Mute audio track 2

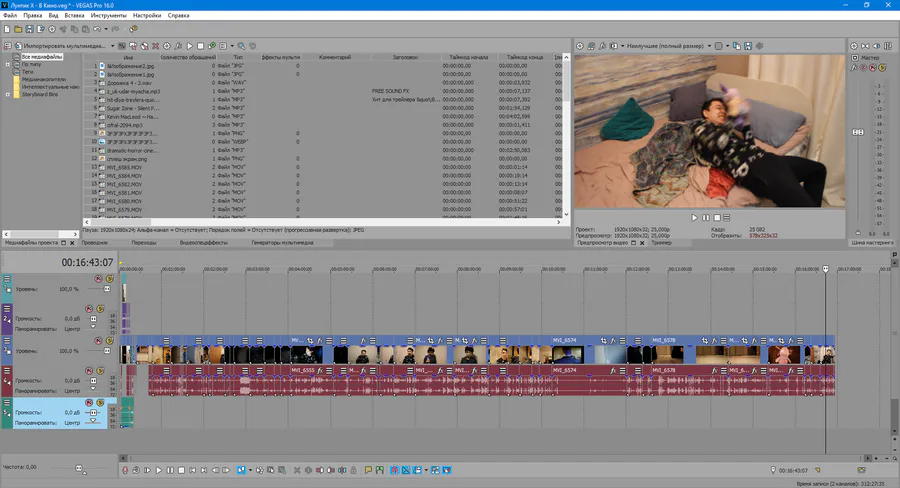[89, 309]
